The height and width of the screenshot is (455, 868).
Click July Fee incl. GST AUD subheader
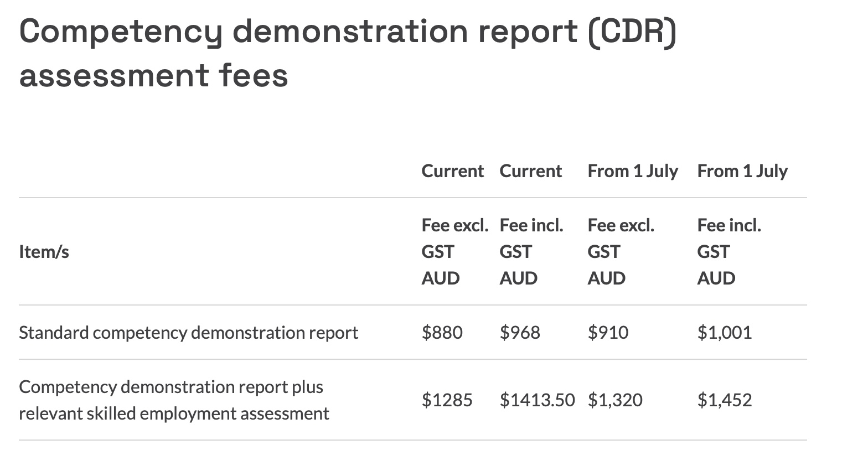[728, 252]
